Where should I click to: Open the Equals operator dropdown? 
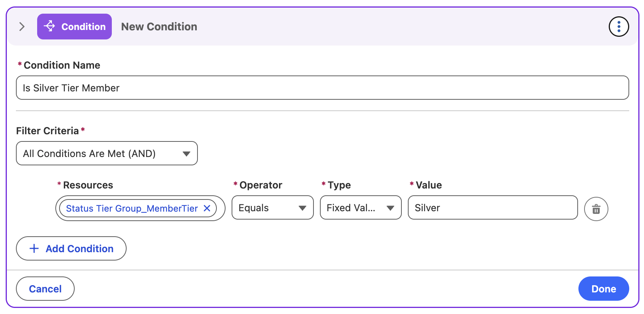coord(273,207)
